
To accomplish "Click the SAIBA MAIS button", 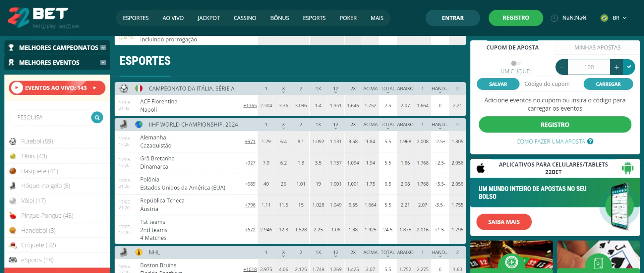I will 504,222.
